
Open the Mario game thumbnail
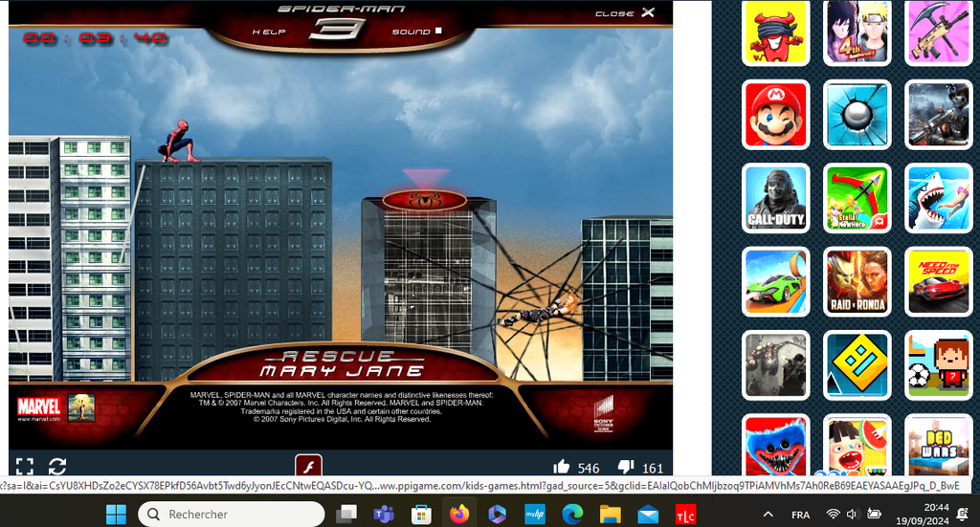(x=775, y=115)
